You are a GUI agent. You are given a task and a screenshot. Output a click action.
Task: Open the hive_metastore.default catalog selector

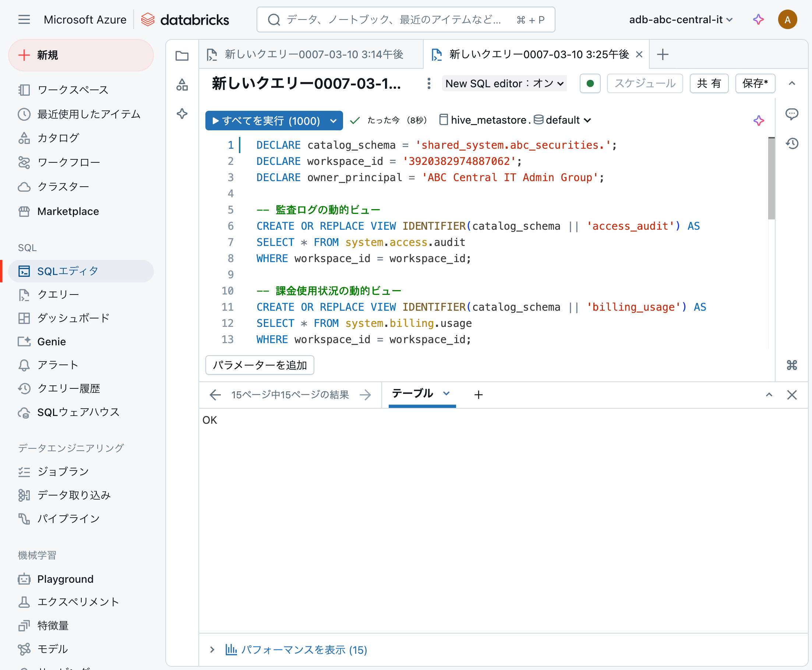pos(515,120)
